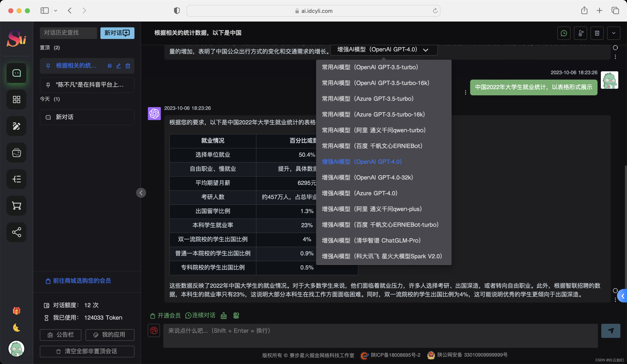Select 常用AI模型 Azure GPT-3.5-turbo-16k
Screen dimensions: 627x364
[x=384, y=114]
